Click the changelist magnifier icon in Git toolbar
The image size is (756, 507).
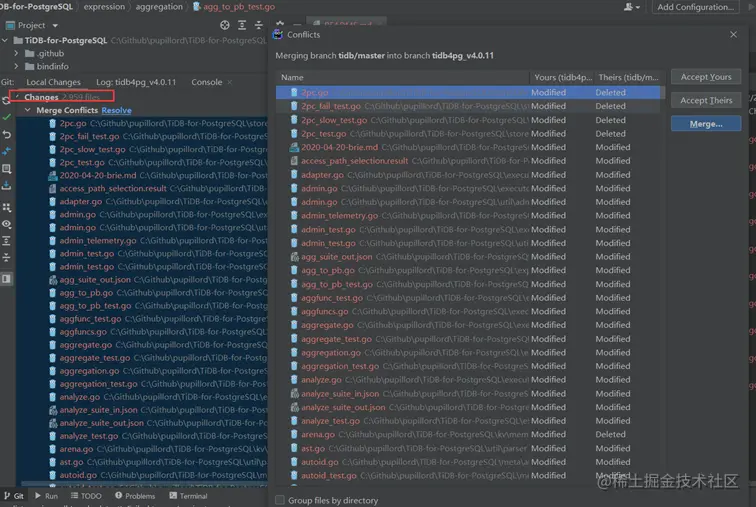6,169
